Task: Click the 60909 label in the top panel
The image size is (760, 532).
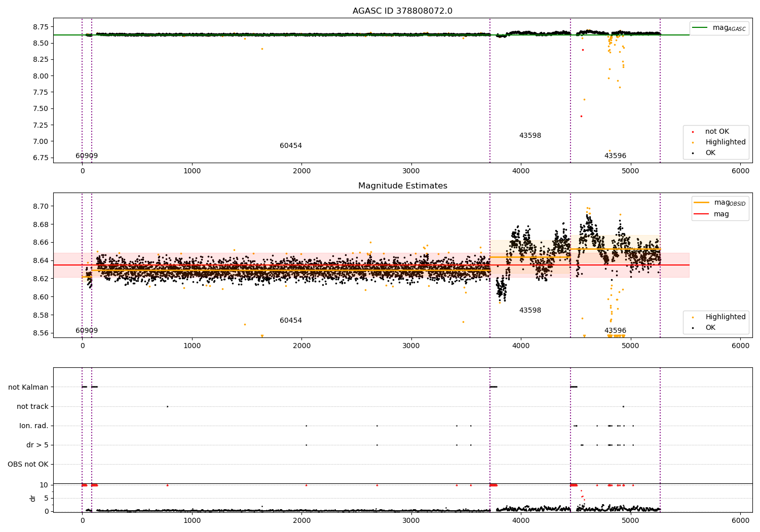Action: click(x=87, y=156)
